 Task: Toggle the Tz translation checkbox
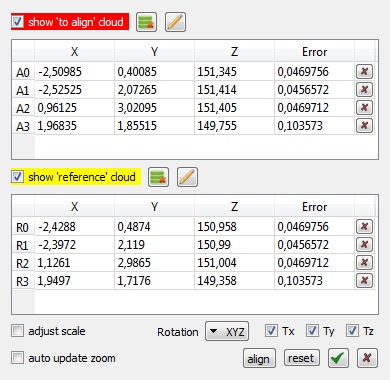pos(352,331)
